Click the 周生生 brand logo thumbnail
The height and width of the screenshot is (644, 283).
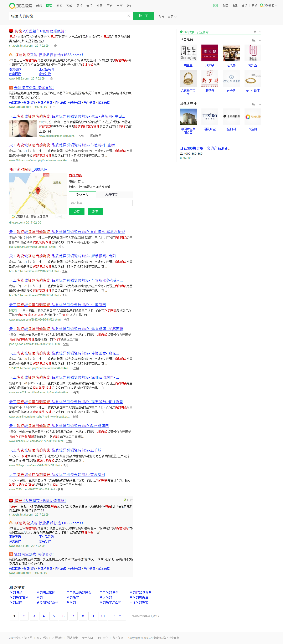pos(188,53)
